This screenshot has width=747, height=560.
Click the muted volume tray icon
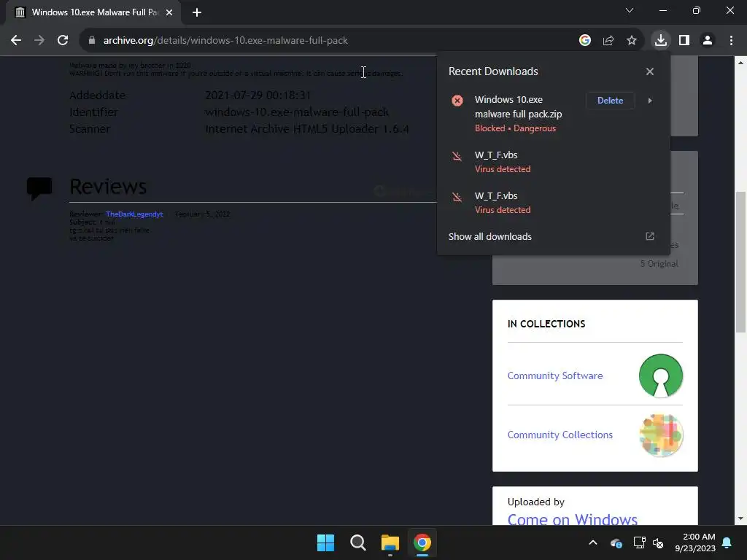(x=658, y=542)
